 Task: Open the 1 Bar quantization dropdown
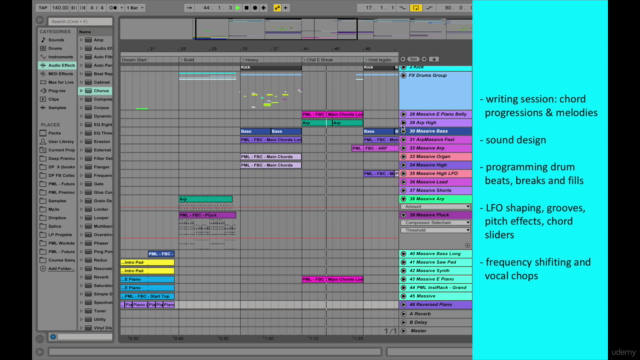[x=135, y=8]
